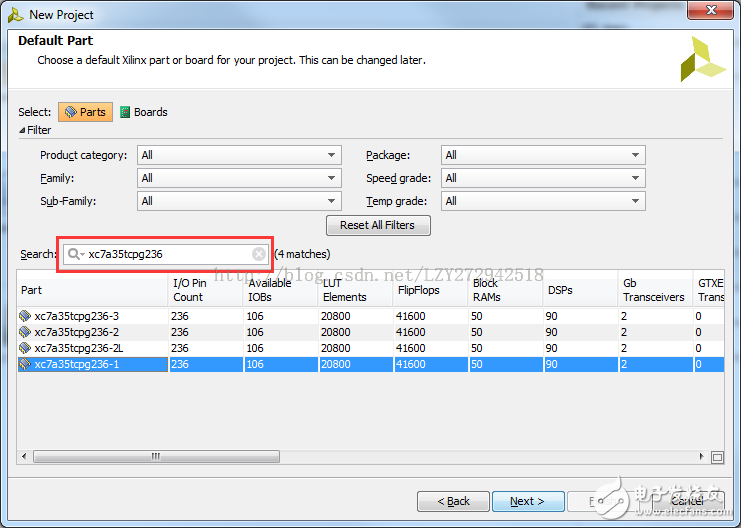Click chip icon for xc7a35tcpg236-3

pos(26,316)
